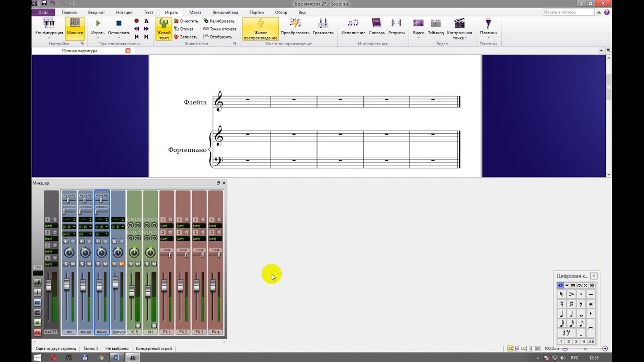Click the Таймкод button
644x362 pixels.
tap(436, 27)
